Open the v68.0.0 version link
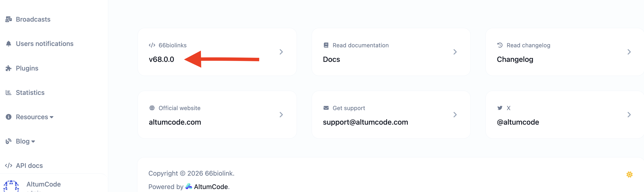 click(162, 59)
